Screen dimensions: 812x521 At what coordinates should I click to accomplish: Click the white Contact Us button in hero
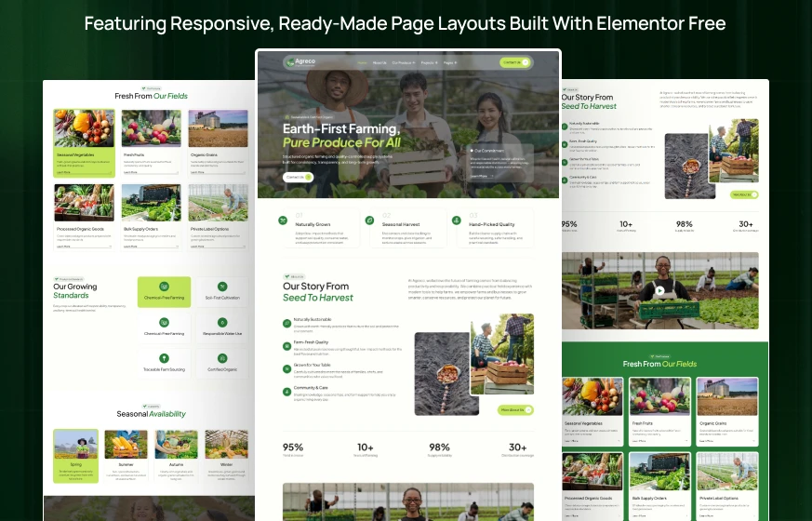[x=299, y=177]
